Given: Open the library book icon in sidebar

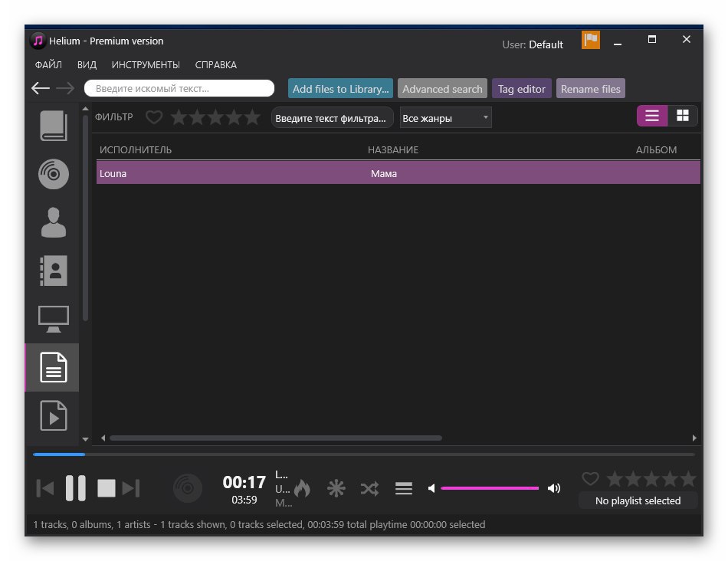Looking at the screenshot, I should (54, 126).
